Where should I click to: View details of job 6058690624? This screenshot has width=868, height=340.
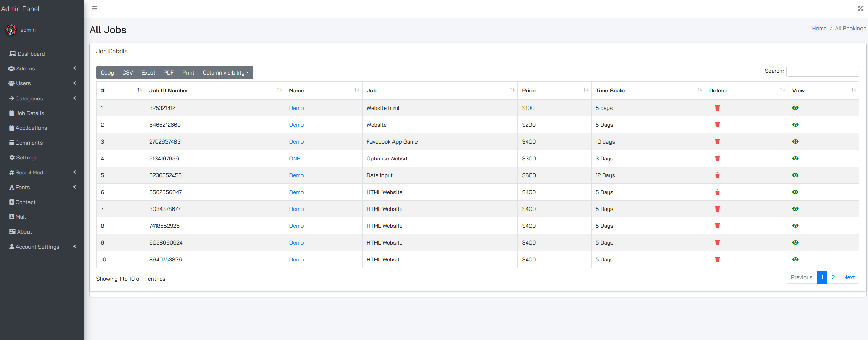(795, 242)
